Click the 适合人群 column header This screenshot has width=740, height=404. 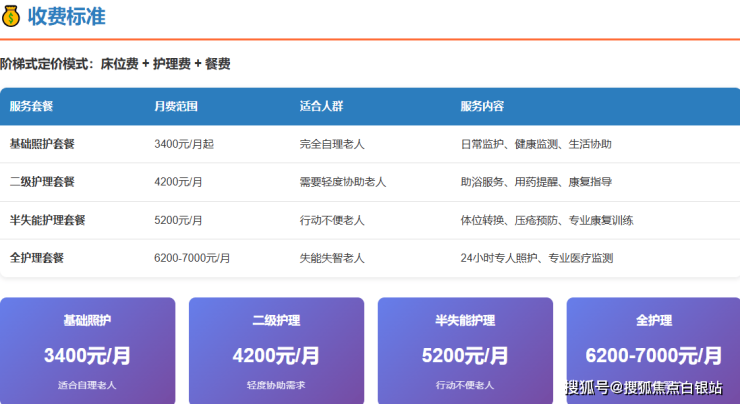[321, 106]
